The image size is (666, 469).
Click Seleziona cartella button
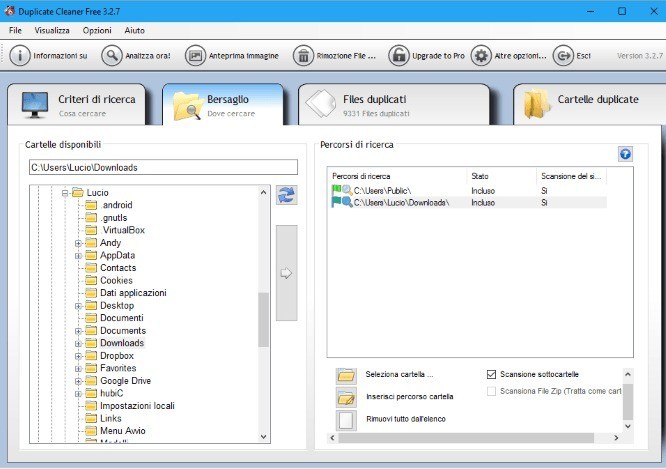(346, 375)
